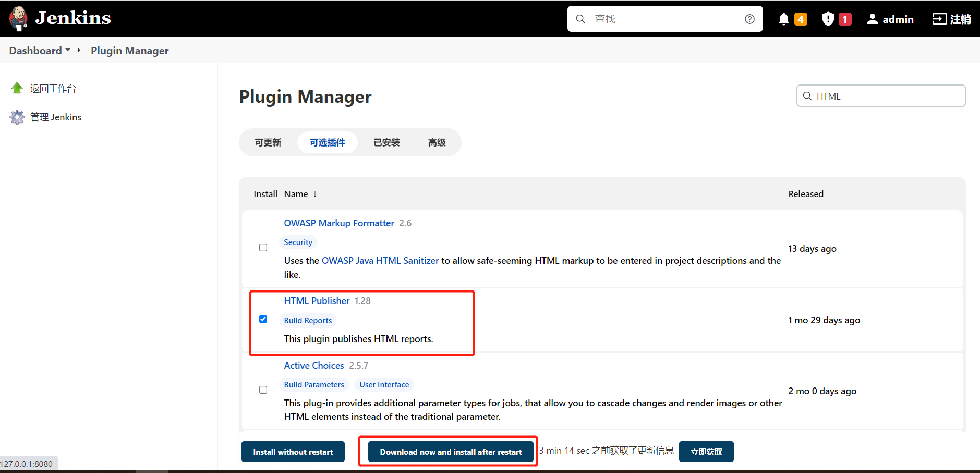The width and height of the screenshot is (980, 473).
Task: Click the 返回工作台 sidebar link
Action: [53, 89]
